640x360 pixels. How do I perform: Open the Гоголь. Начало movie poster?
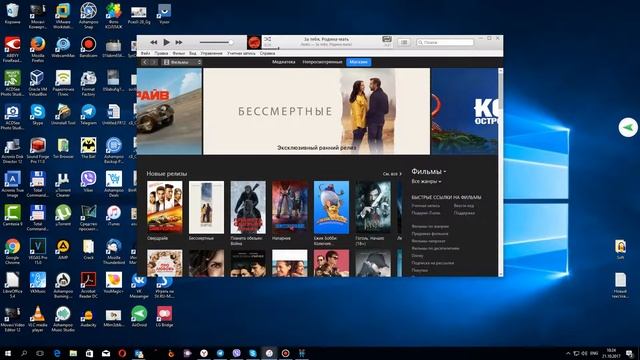point(373,207)
